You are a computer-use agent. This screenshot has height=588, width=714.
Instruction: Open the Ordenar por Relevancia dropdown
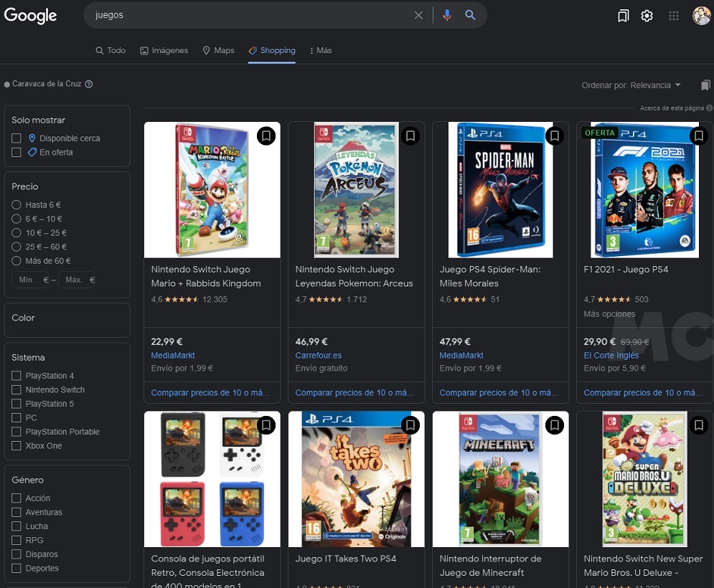click(x=631, y=85)
